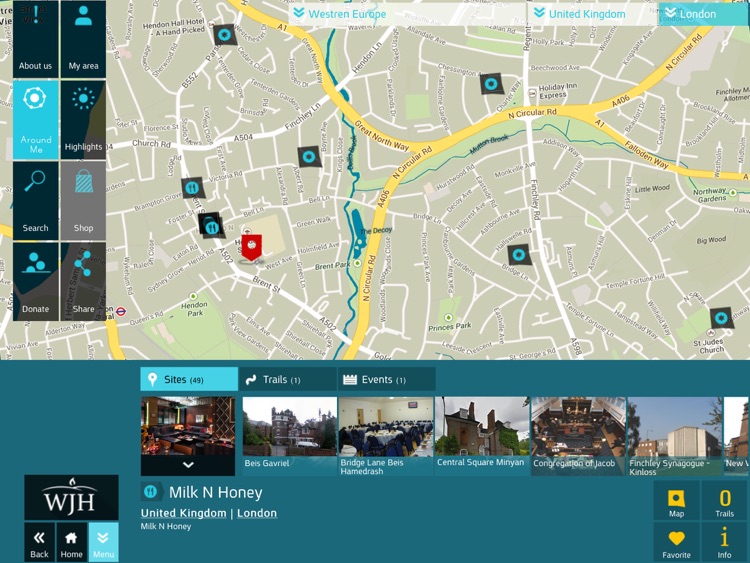The height and width of the screenshot is (563, 750).
Task: Switch to the Events tab
Action: tap(386, 379)
